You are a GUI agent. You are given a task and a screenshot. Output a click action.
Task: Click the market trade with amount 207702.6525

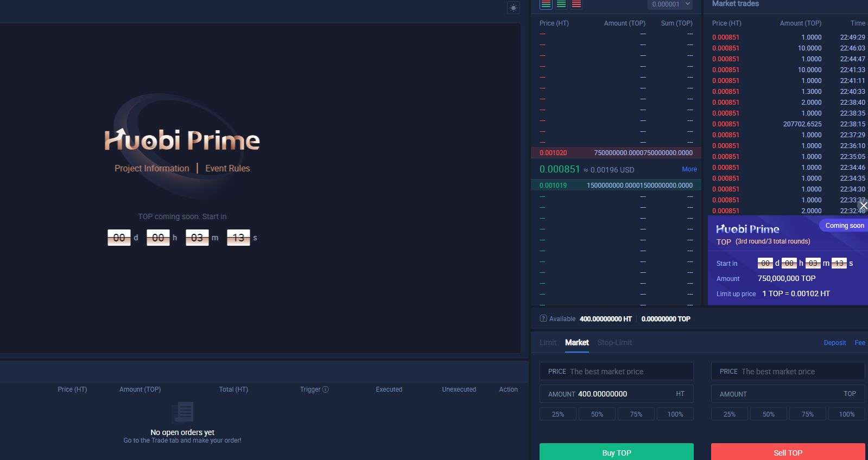pos(788,124)
